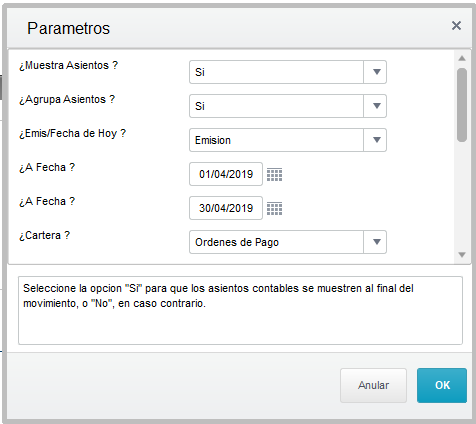Focus the 01/04/2019 date field

(226, 174)
